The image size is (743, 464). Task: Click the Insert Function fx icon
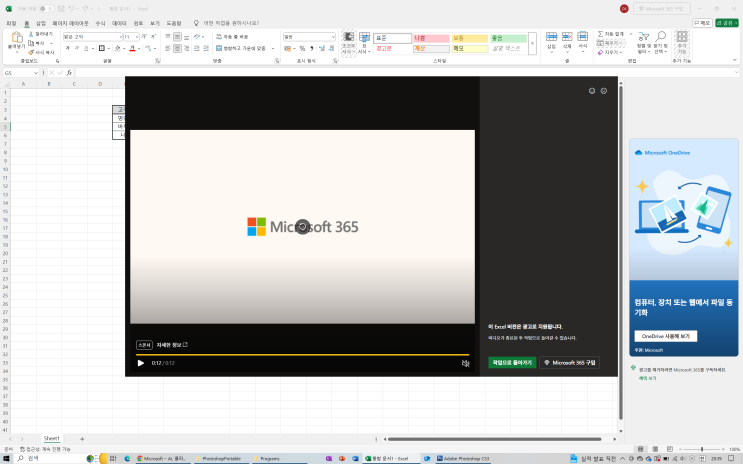click(69, 73)
